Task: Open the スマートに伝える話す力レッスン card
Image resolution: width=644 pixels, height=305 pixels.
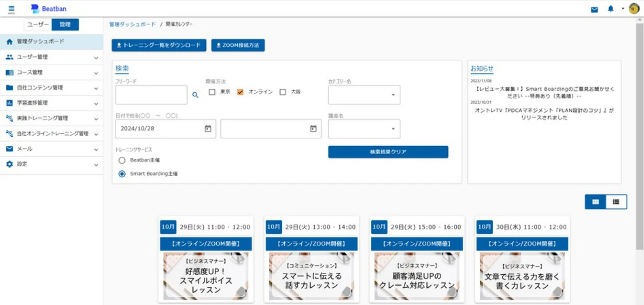Action: click(311, 259)
